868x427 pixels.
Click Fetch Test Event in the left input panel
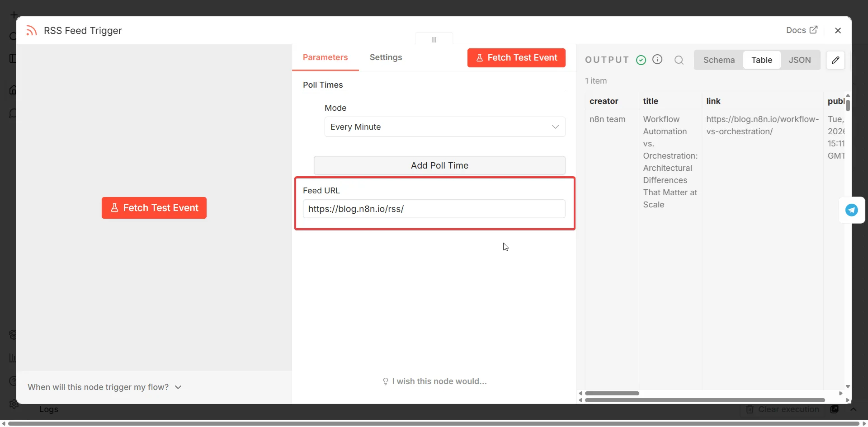(154, 208)
